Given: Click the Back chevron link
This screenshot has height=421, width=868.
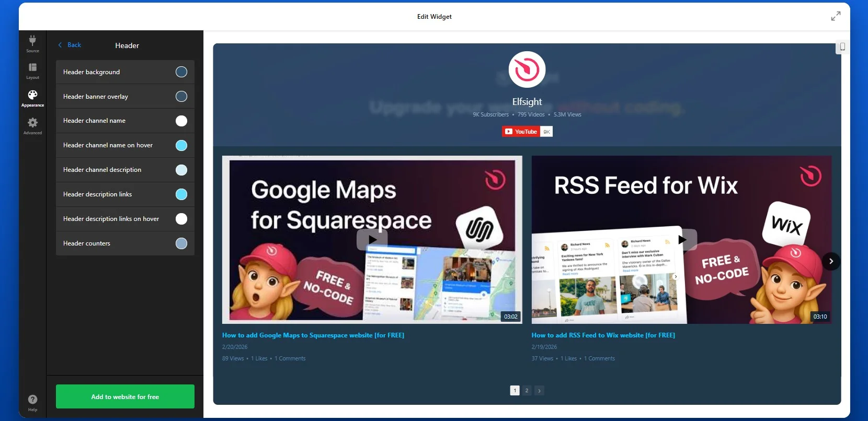Looking at the screenshot, I should 70,45.
